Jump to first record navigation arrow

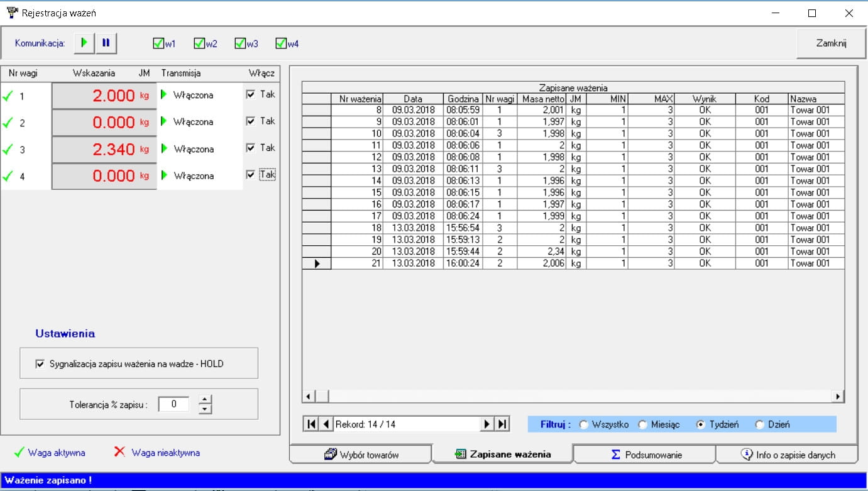pos(311,424)
